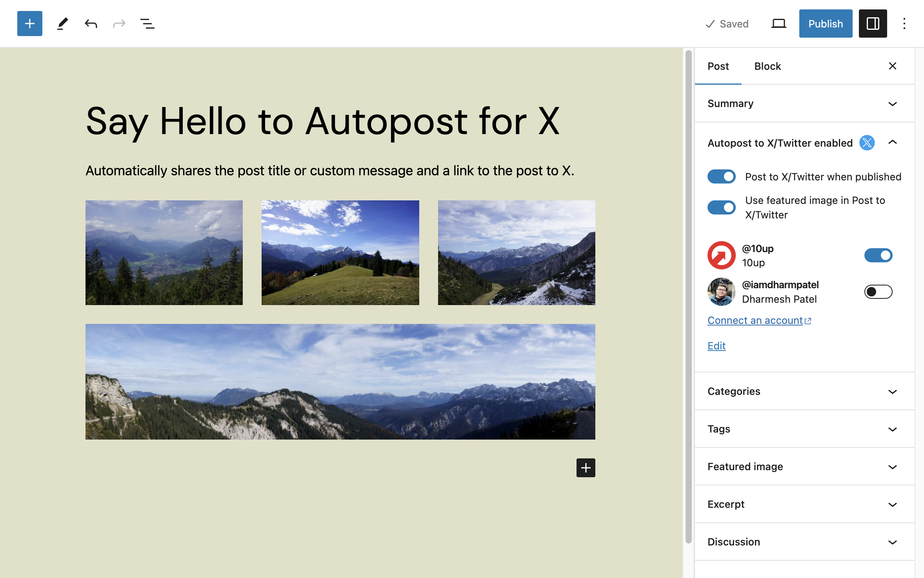Image resolution: width=924 pixels, height=578 pixels.
Task: Toggle the Settings sidebar panel icon
Action: (873, 24)
